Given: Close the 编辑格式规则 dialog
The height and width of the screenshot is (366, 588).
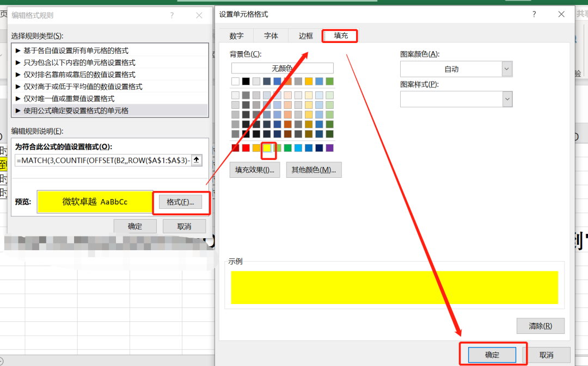Looking at the screenshot, I should pos(199,15).
